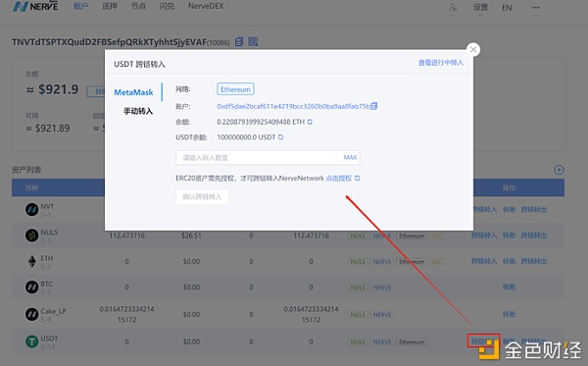588x366 pixels.
Task: Click the NULS tag in Cake_LP row
Action: [358, 315]
